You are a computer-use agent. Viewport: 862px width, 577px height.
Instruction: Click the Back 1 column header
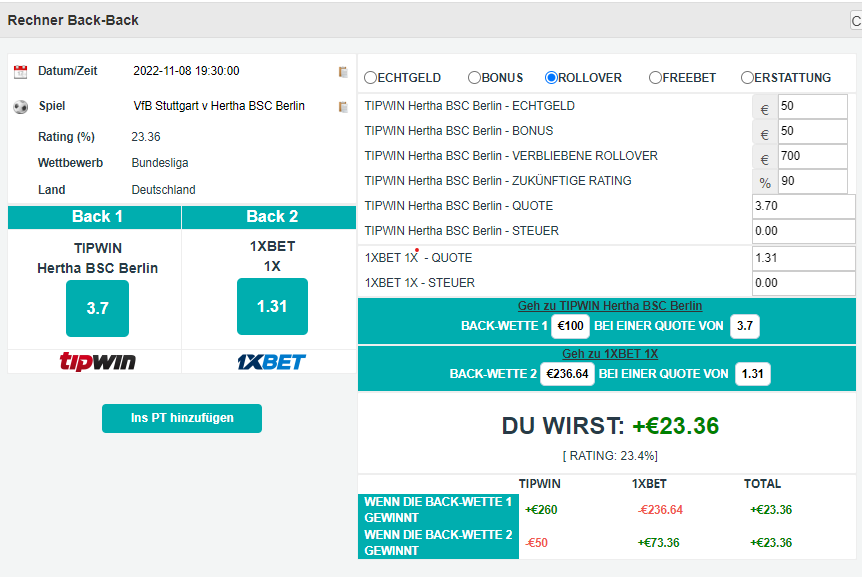click(x=95, y=217)
